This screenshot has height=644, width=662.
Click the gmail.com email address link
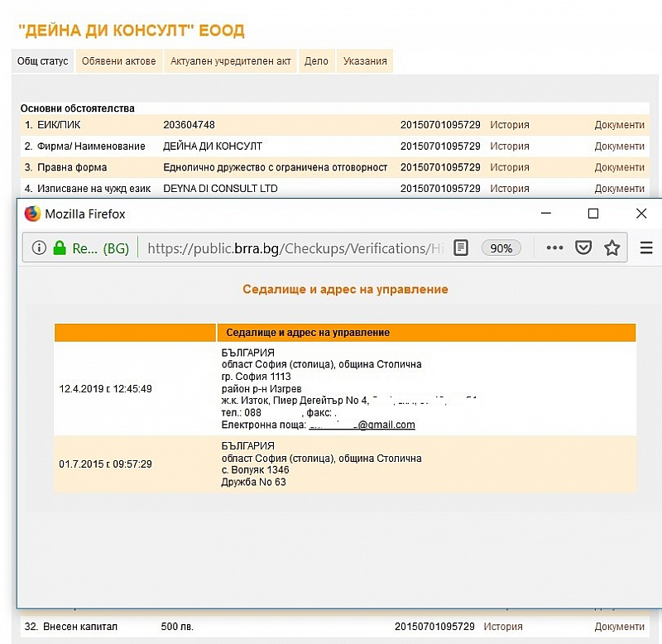(362, 425)
